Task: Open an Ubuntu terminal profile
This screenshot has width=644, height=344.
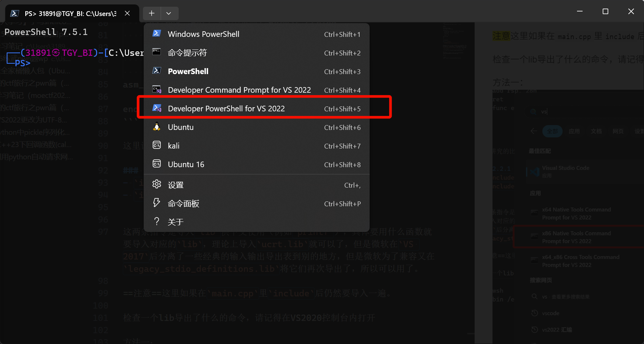Action: click(256, 127)
